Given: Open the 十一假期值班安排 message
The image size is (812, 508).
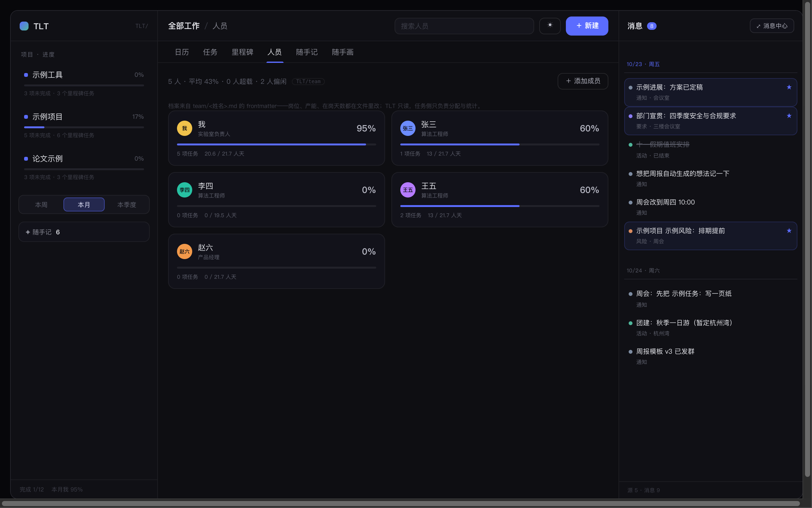Looking at the screenshot, I should (x=710, y=150).
